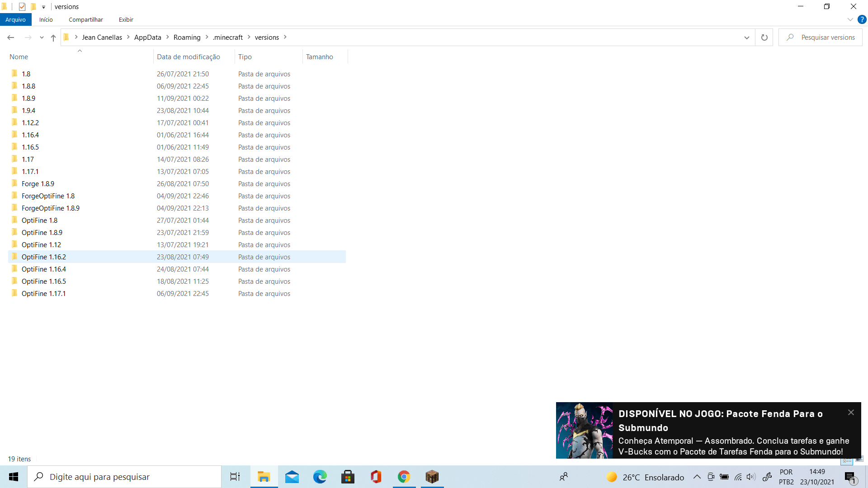This screenshot has height=488, width=868.
Task: Open the Explorer help icon
Action: (862, 19)
